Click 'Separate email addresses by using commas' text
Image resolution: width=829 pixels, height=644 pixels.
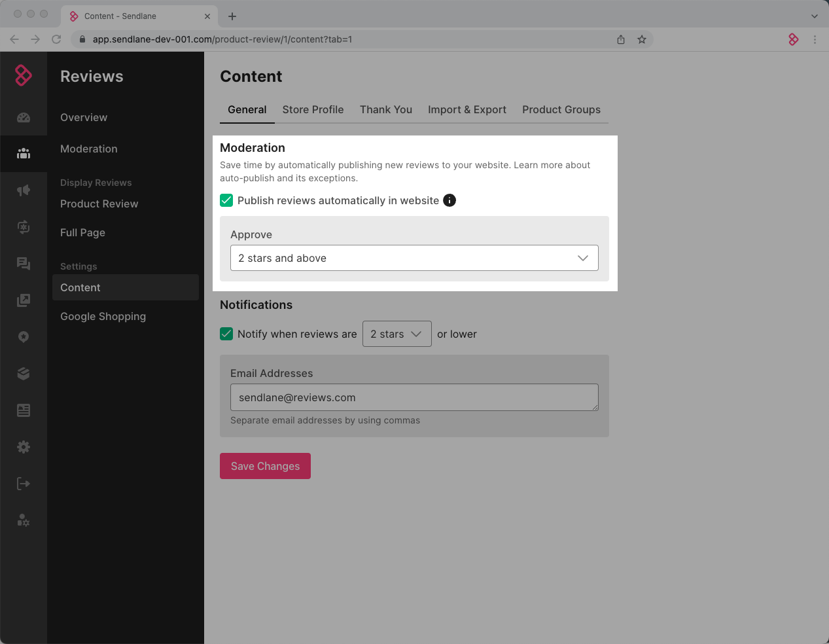coord(325,420)
